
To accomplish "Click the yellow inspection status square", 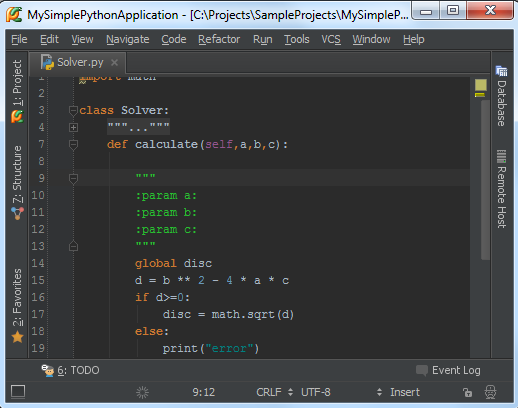I will 480,85.
